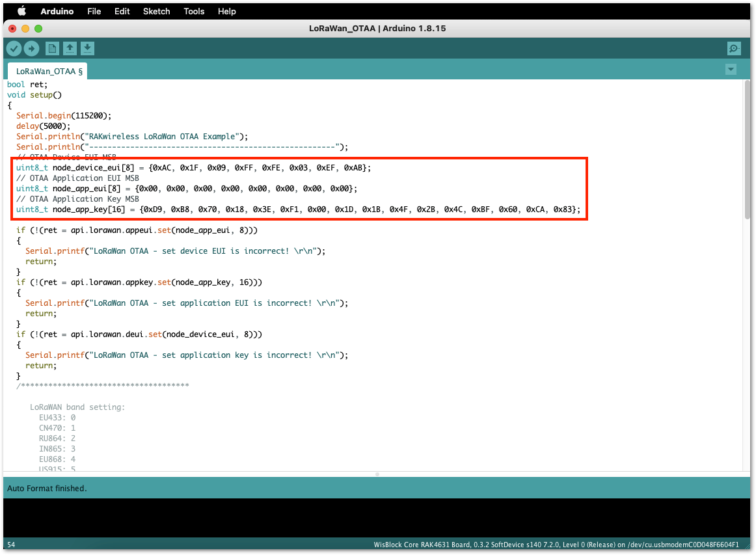This screenshot has height=555, width=756.
Task: Open the Tools menu
Action: tap(195, 11)
